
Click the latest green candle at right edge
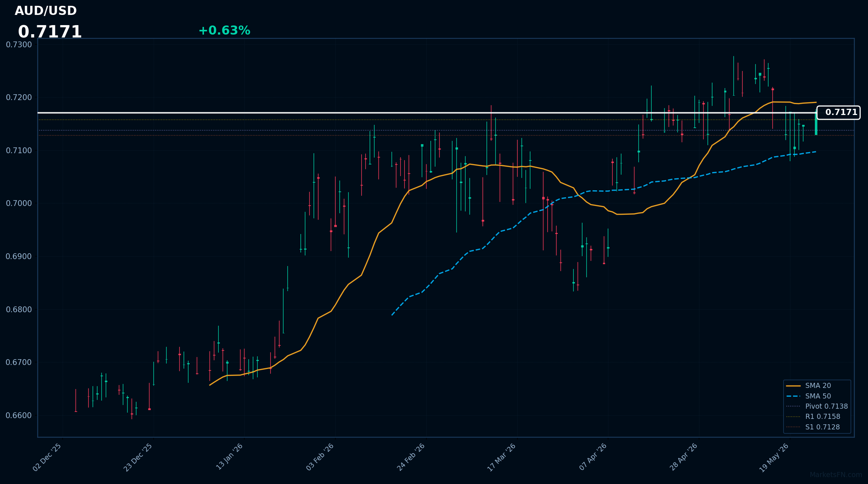click(x=816, y=124)
